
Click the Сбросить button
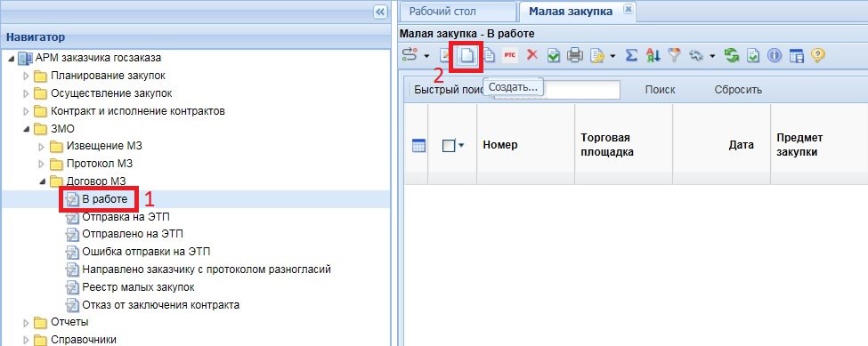click(x=738, y=90)
